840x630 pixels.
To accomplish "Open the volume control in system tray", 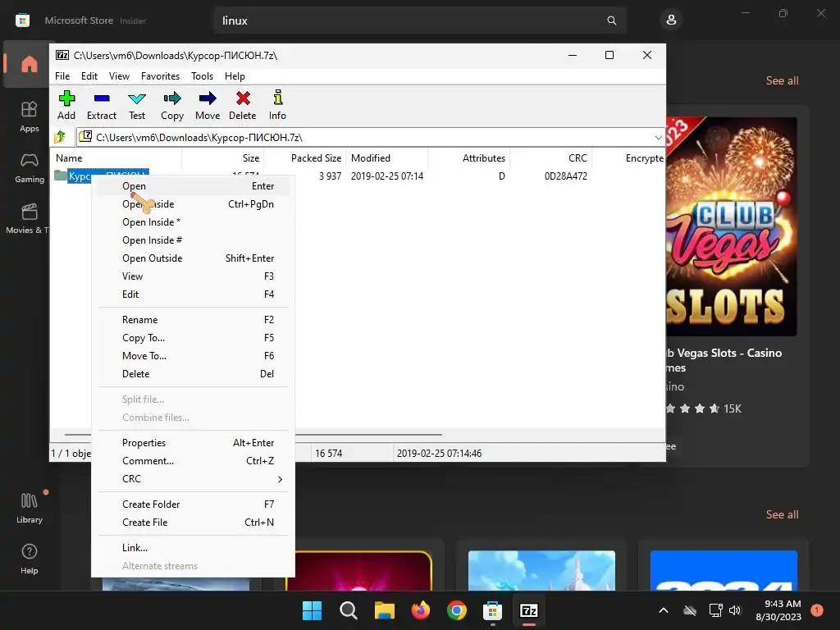I will click(x=735, y=610).
